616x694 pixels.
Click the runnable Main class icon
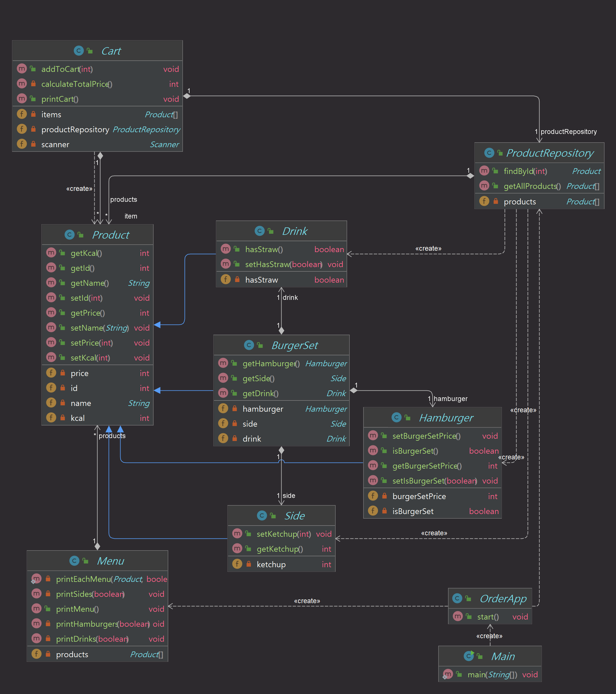[469, 656]
